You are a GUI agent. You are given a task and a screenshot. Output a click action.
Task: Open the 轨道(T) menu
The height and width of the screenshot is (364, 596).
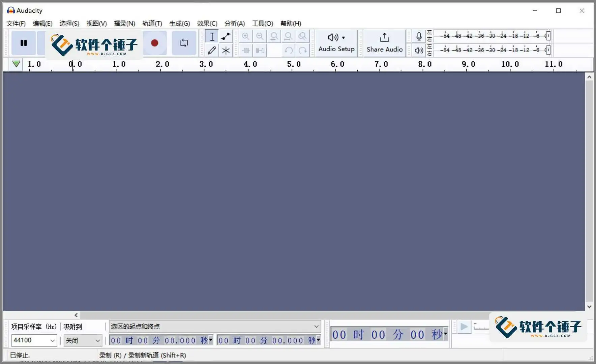[152, 23]
